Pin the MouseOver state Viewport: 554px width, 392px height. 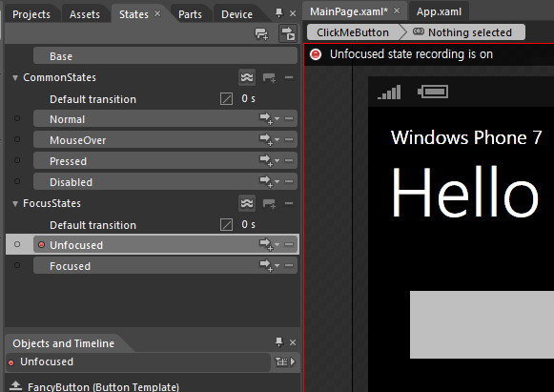tap(17, 139)
